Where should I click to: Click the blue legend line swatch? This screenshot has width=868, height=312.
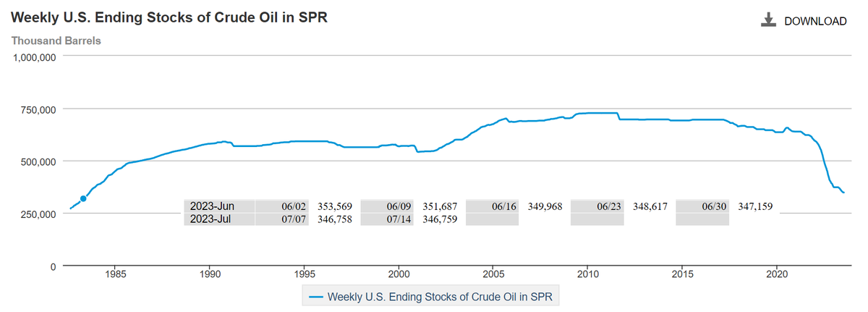pyautogui.click(x=316, y=297)
